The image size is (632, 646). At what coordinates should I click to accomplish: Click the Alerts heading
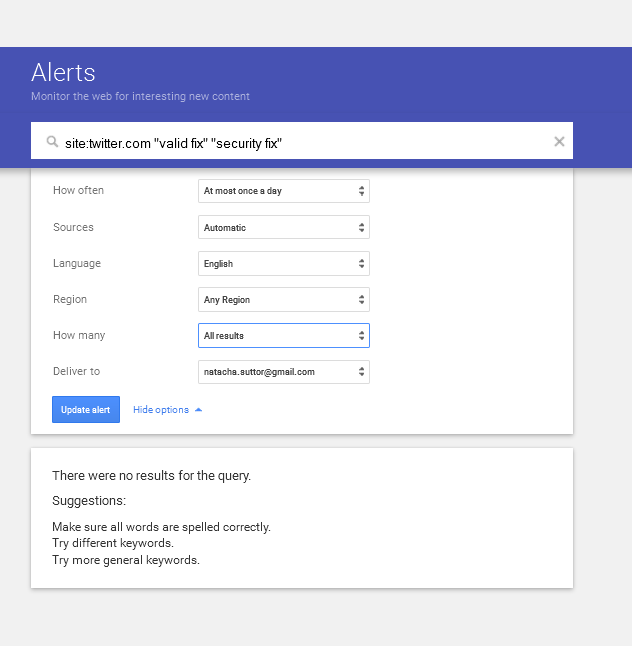[63, 73]
